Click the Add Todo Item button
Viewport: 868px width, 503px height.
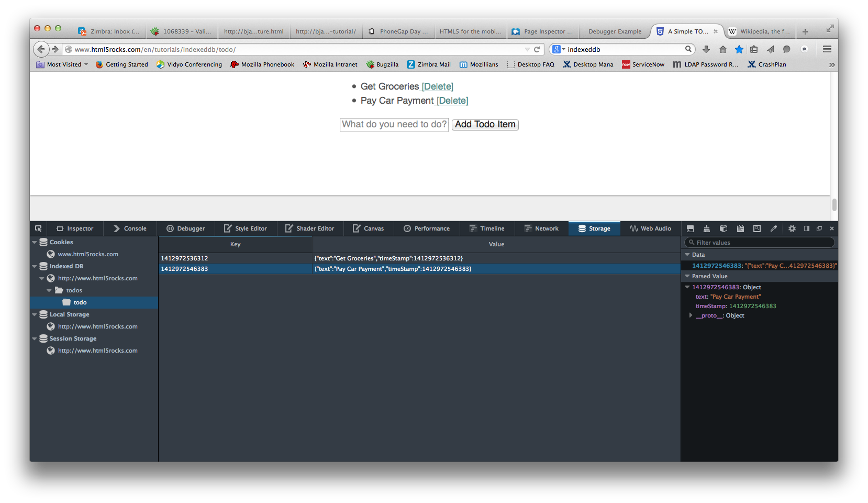pyautogui.click(x=485, y=125)
